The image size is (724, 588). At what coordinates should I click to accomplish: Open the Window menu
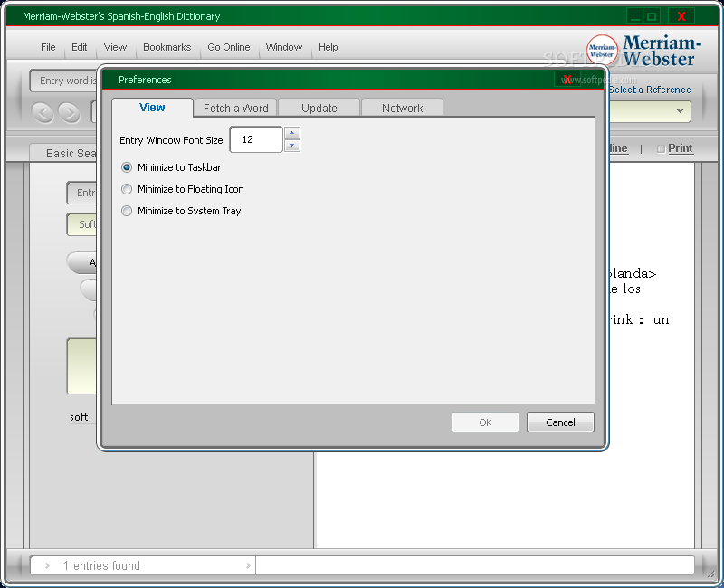tap(284, 47)
